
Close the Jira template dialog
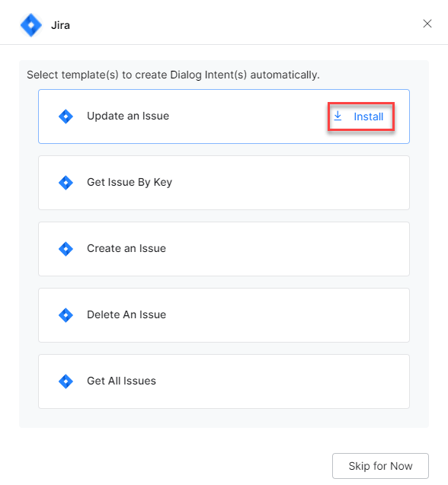[427, 24]
